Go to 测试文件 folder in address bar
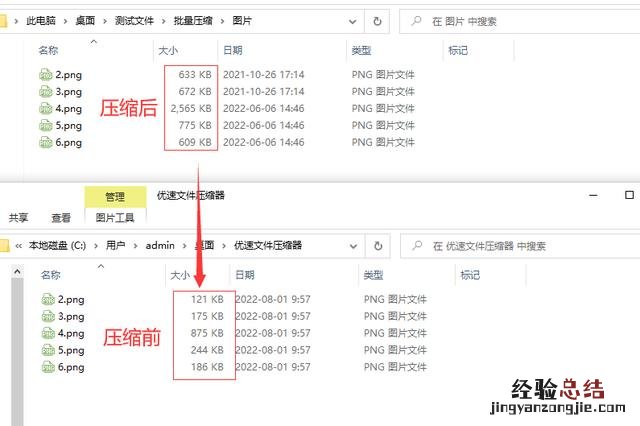The width and height of the screenshot is (640, 426). 134,21
